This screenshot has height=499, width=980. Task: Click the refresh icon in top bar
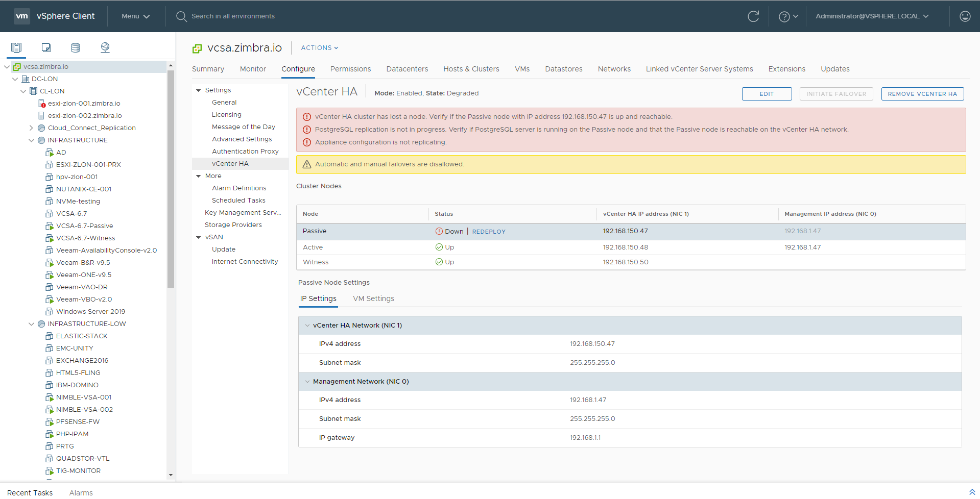click(x=753, y=16)
